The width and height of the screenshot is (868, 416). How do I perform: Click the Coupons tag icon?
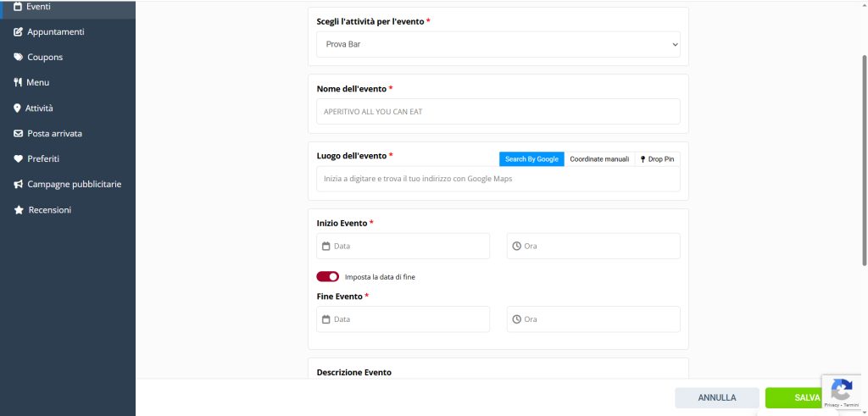pos(18,58)
